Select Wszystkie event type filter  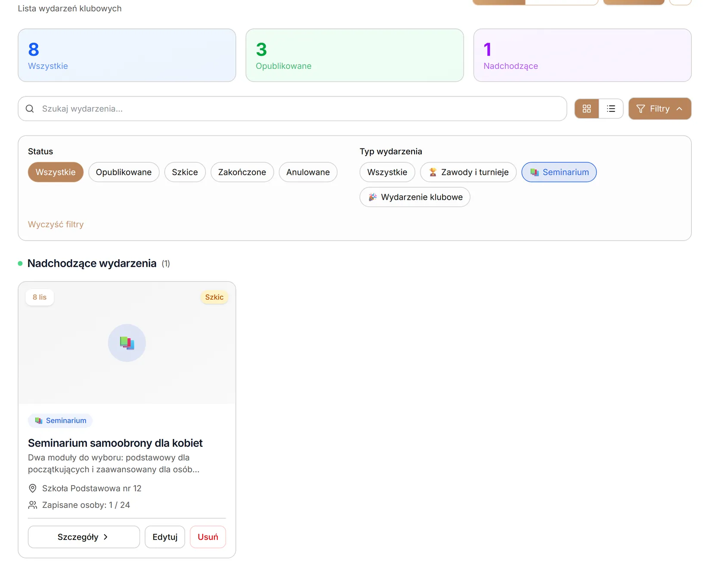click(387, 172)
